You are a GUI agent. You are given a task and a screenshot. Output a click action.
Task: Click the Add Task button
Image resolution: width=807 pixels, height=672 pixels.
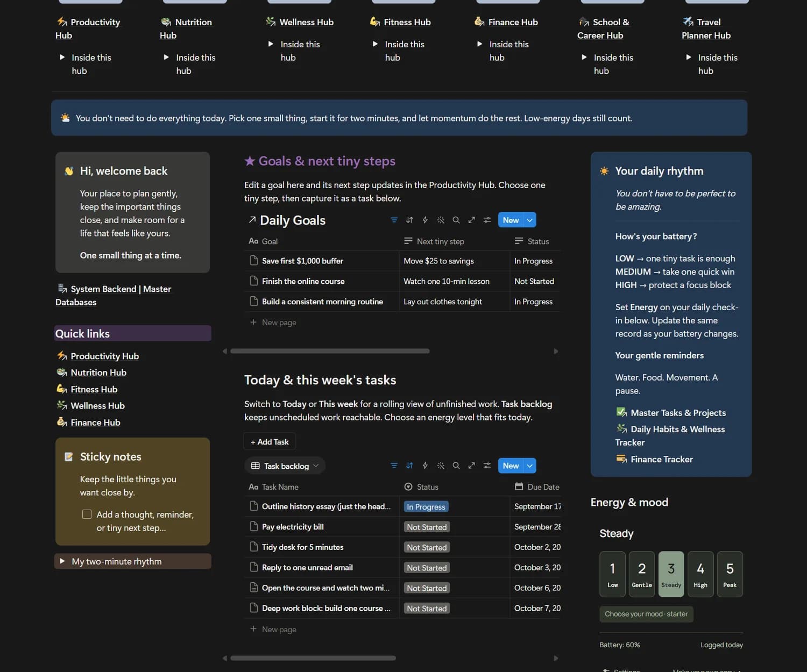click(x=270, y=441)
